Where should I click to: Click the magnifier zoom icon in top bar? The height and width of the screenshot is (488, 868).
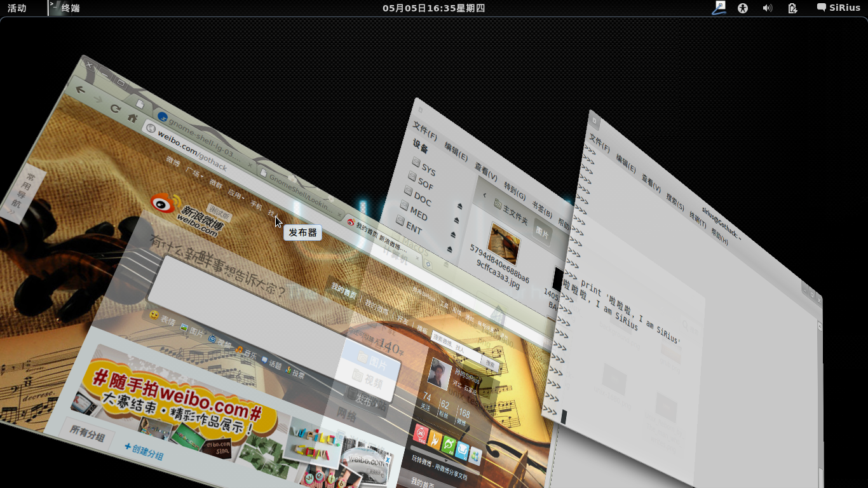click(x=719, y=8)
